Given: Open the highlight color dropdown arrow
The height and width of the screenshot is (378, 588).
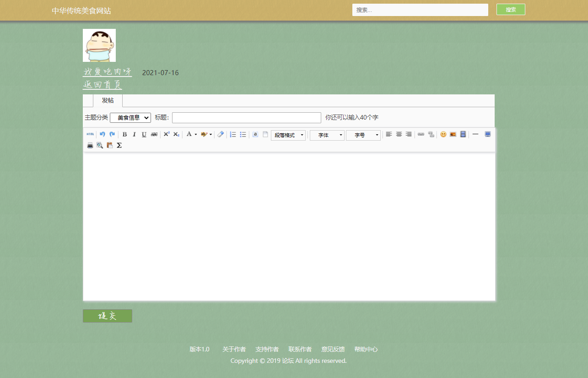Looking at the screenshot, I should [211, 135].
